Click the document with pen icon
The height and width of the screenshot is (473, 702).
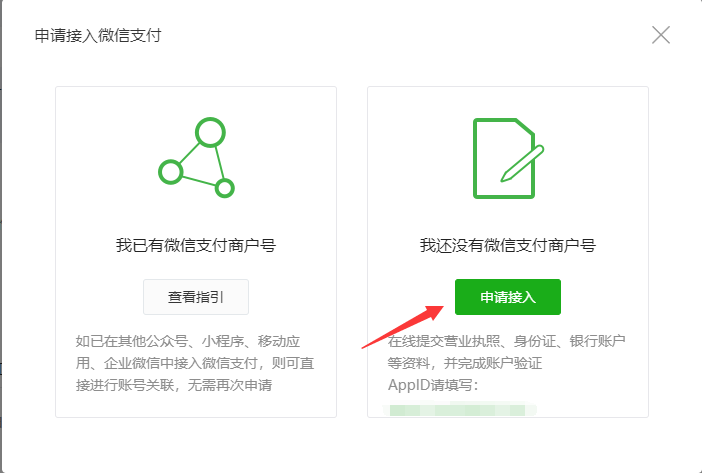click(509, 158)
